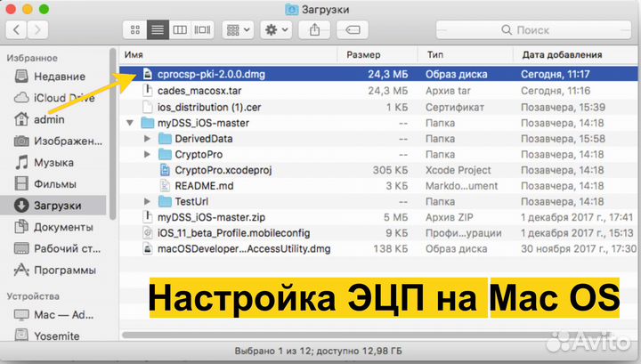This screenshot has width=641, height=364.
Task: Click the Архив ZIP type cell
Action: tap(449, 217)
